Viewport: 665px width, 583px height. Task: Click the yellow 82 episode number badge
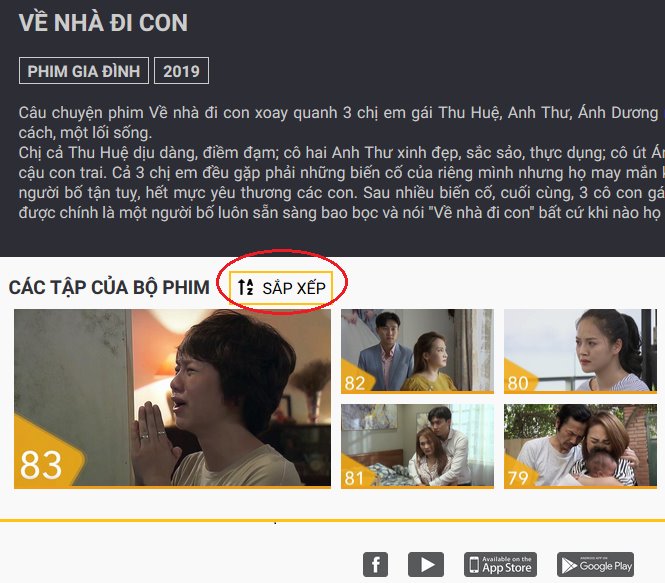355,381
